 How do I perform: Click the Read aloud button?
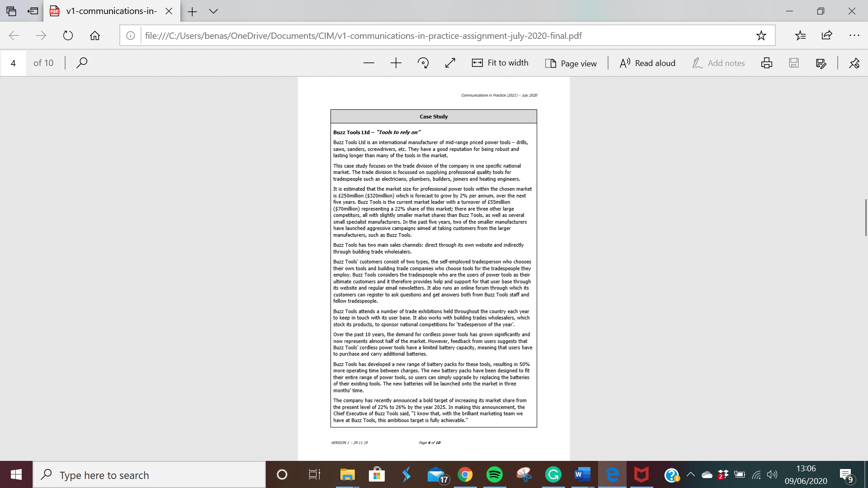(647, 63)
